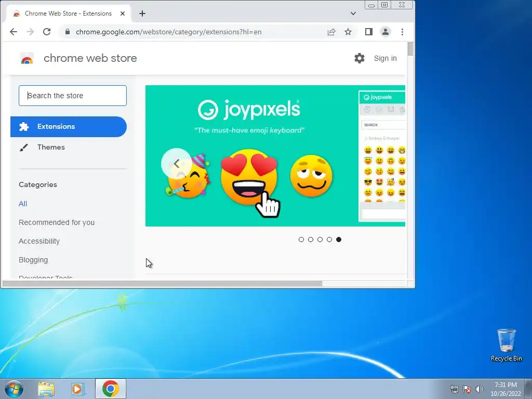Jump to fourth carousel slide dot

click(329, 240)
